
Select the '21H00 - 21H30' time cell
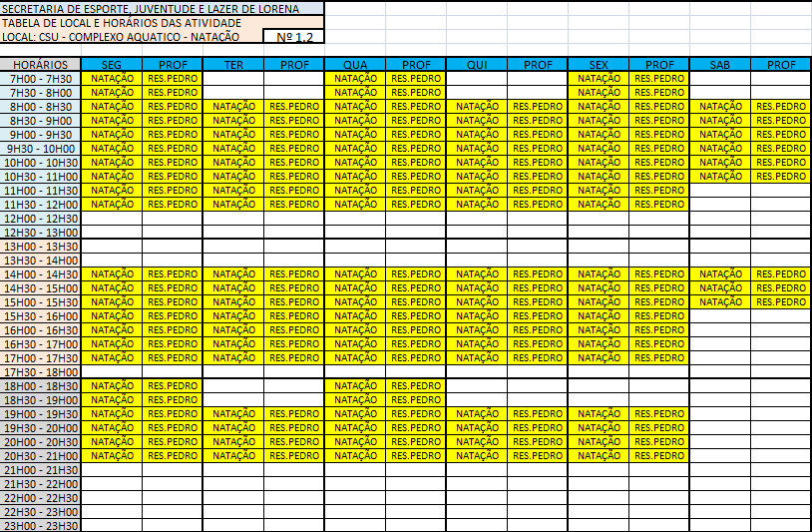coord(40,470)
